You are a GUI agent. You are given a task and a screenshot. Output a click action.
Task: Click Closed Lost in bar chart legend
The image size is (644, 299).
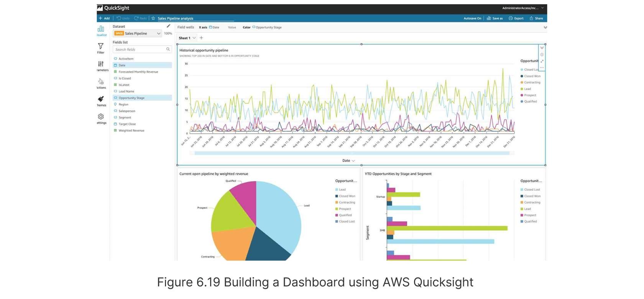point(530,190)
